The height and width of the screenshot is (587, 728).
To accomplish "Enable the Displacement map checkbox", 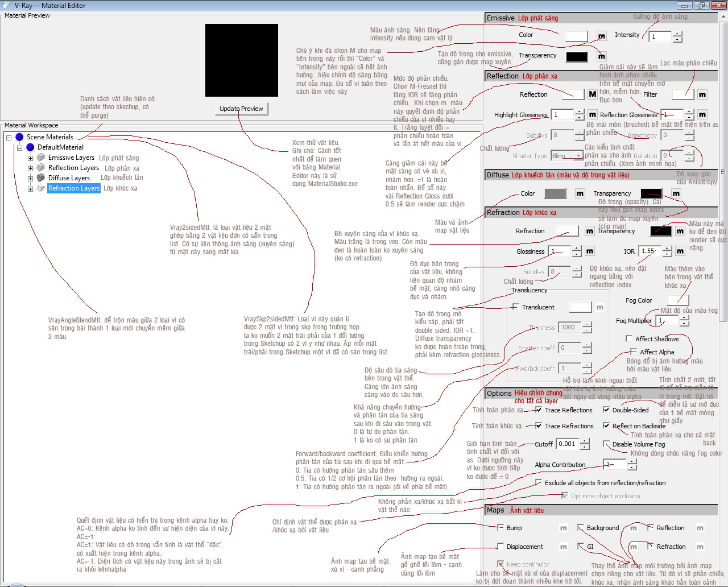I will pyautogui.click(x=500, y=546).
